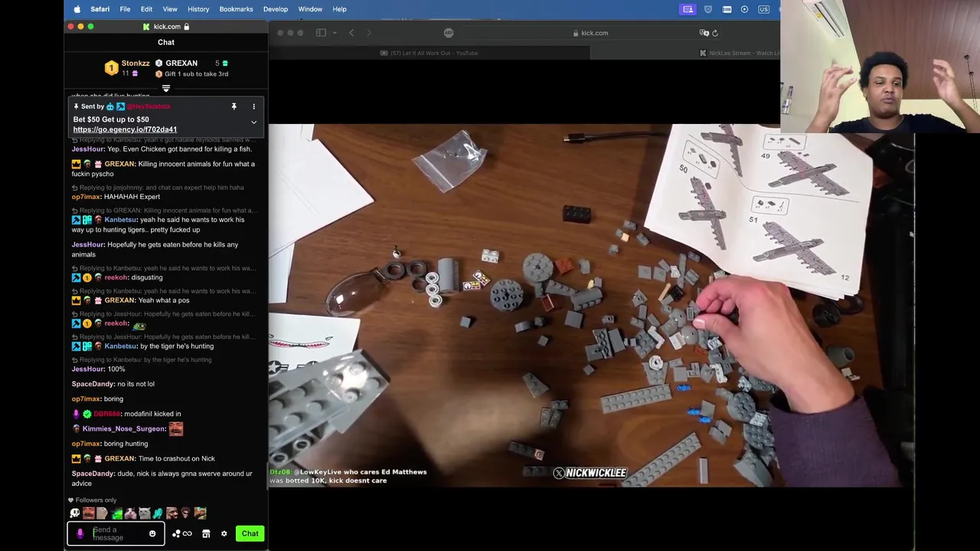Insert the white cat emote
Image resolution: width=980 pixels, height=551 pixels.
(144, 514)
